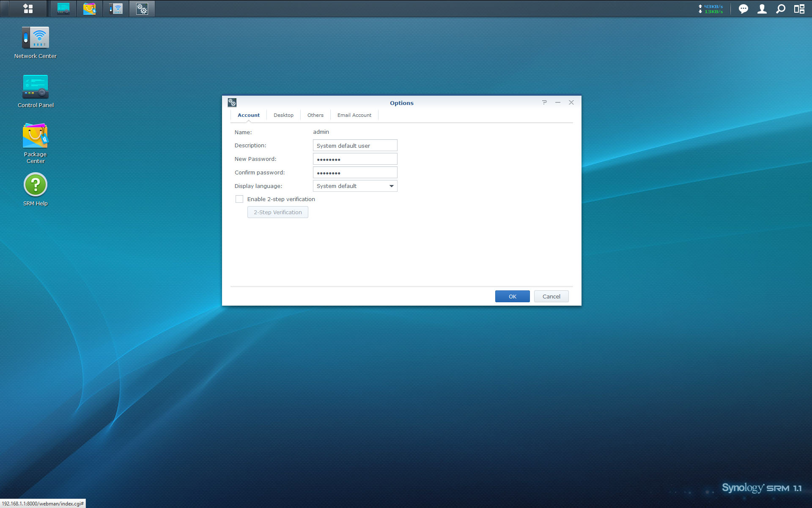Confirm changes with the OK button
This screenshot has width=812, height=508.
tap(512, 296)
